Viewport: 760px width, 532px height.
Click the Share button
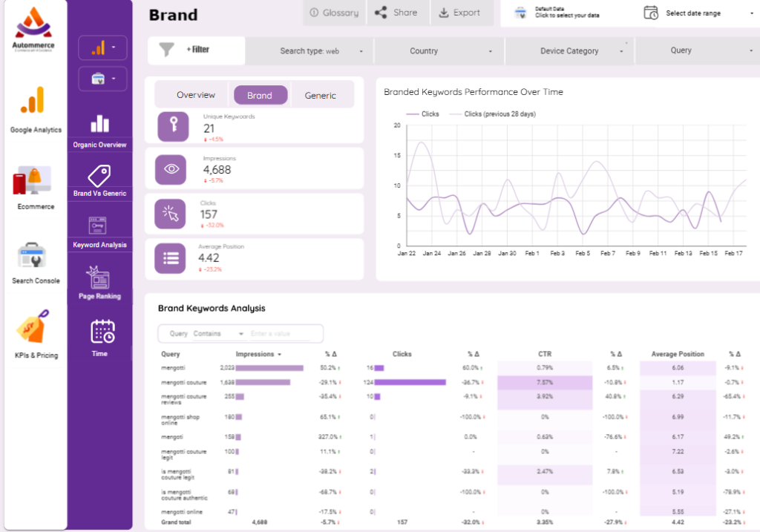click(x=399, y=13)
